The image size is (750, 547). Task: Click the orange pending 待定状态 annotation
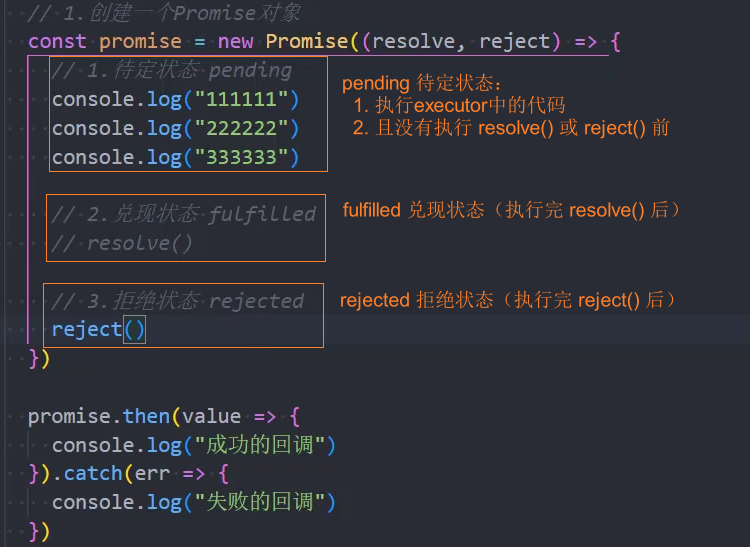(422, 83)
